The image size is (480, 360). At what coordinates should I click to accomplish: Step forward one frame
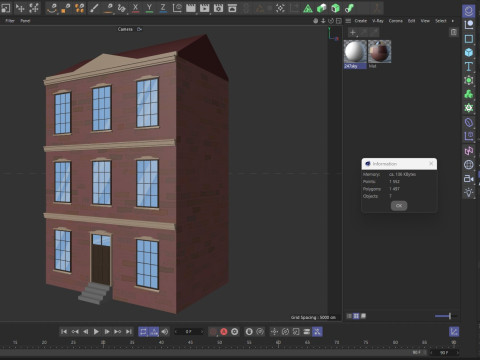[107, 331]
